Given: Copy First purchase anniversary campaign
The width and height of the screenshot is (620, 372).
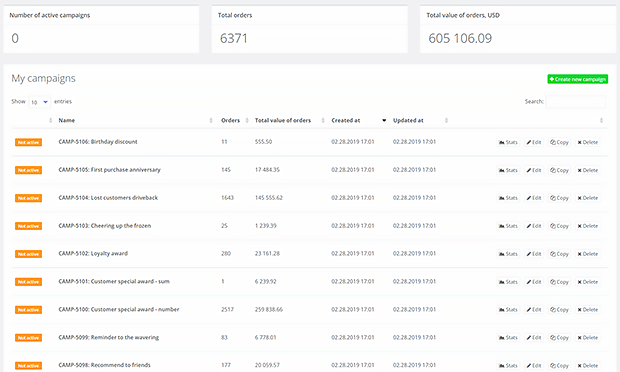Looking at the screenshot, I should (559, 170).
